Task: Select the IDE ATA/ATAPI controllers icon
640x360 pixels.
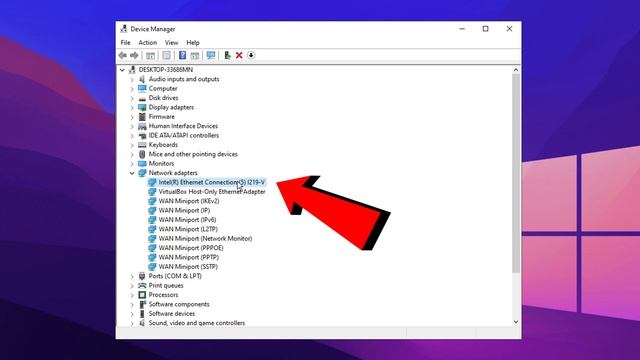Action: tap(142, 136)
